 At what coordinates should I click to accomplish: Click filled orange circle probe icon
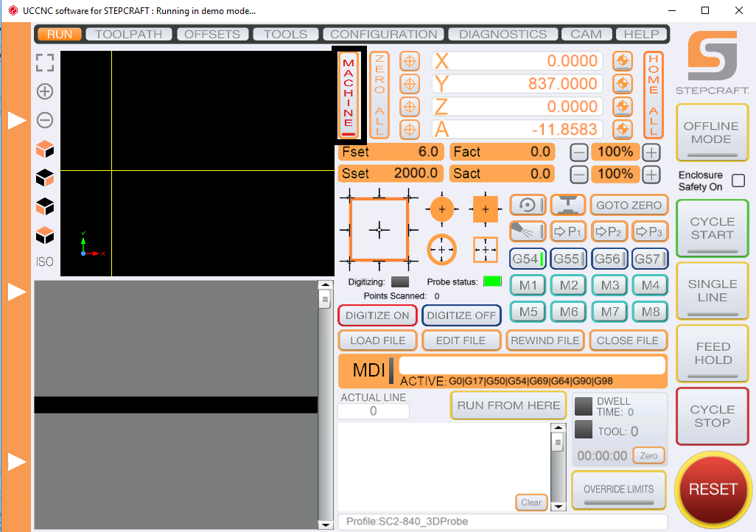click(442, 209)
